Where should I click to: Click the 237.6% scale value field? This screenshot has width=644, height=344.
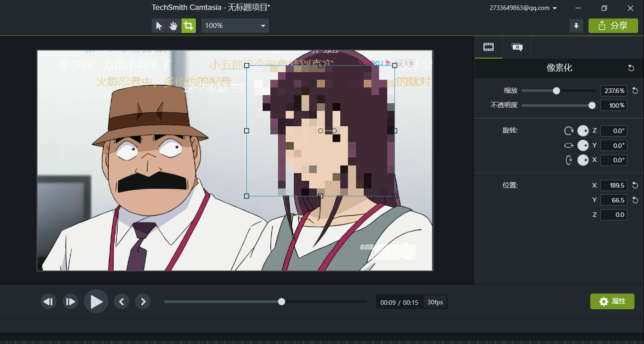614,91
